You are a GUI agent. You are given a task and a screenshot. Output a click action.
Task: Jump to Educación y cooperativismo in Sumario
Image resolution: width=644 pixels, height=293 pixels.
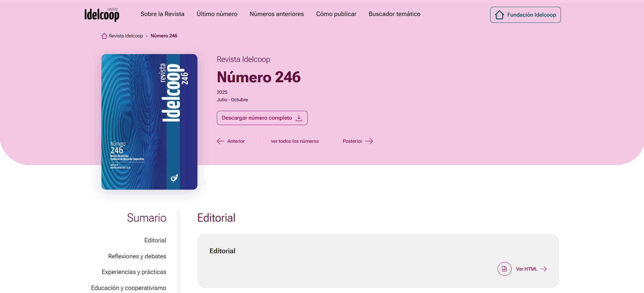pos(129,288)
